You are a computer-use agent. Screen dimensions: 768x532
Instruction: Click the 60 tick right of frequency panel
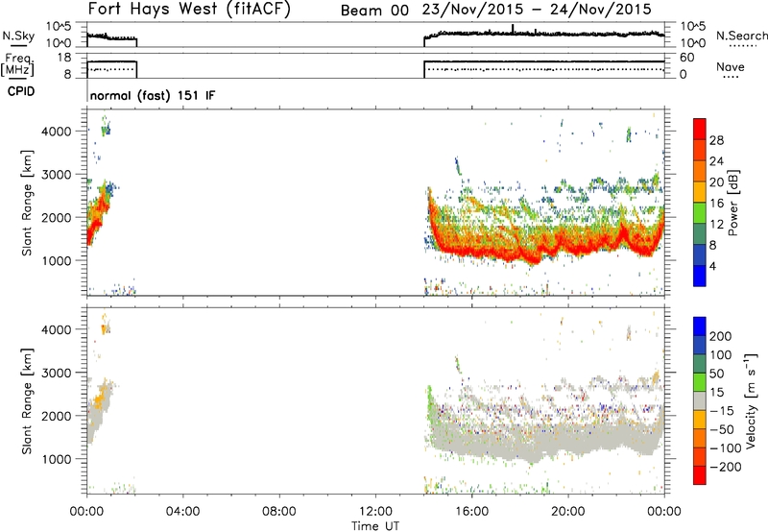(x=686, y=58)
